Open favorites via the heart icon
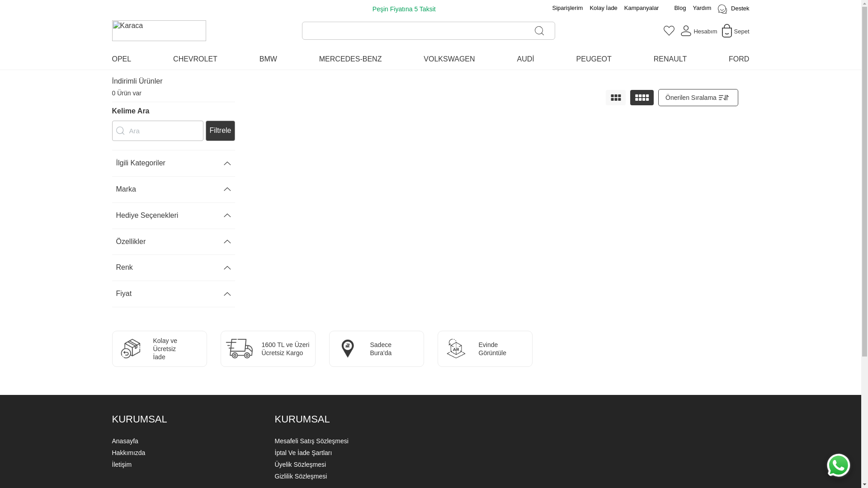868x488 pixels. click(x=669, y=30)
